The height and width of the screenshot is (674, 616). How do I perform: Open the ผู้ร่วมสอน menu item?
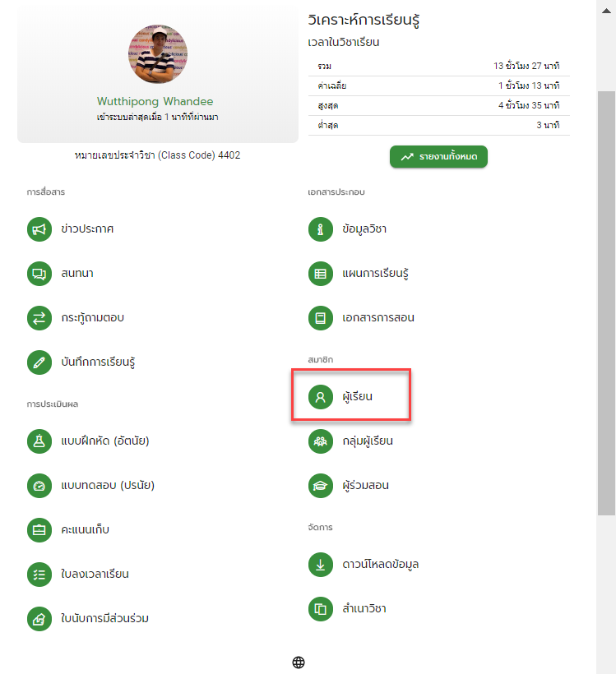click(349, 486)
